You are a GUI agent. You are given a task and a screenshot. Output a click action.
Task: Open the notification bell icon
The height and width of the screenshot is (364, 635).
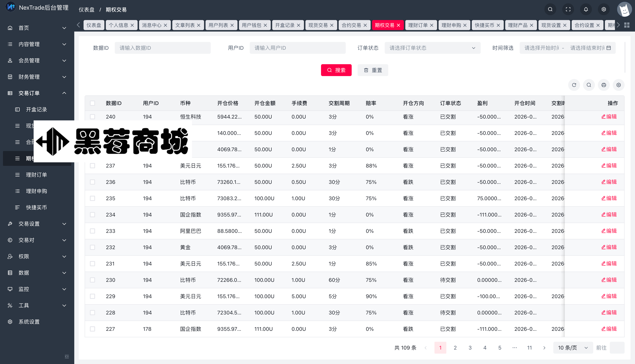586,9
